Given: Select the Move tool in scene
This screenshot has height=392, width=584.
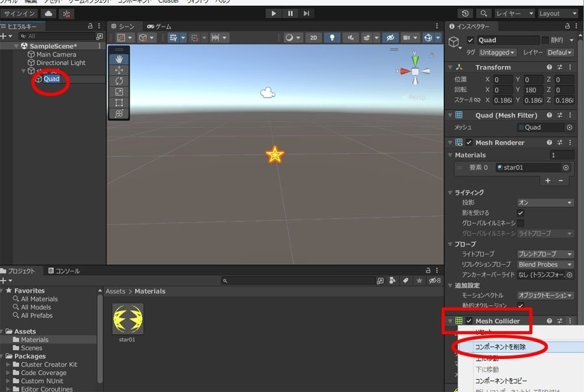Looking at the screenshot, I should pyautogui.click(x=119, y=70).
